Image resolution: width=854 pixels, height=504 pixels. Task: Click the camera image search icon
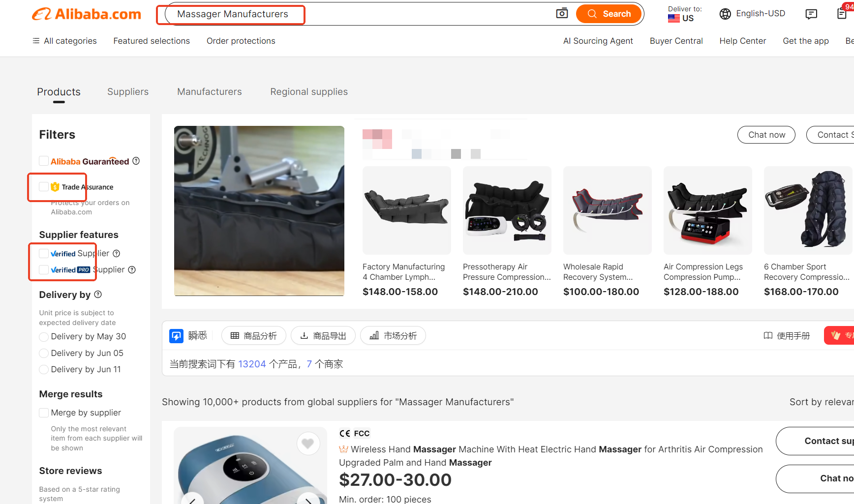(562, 13)
